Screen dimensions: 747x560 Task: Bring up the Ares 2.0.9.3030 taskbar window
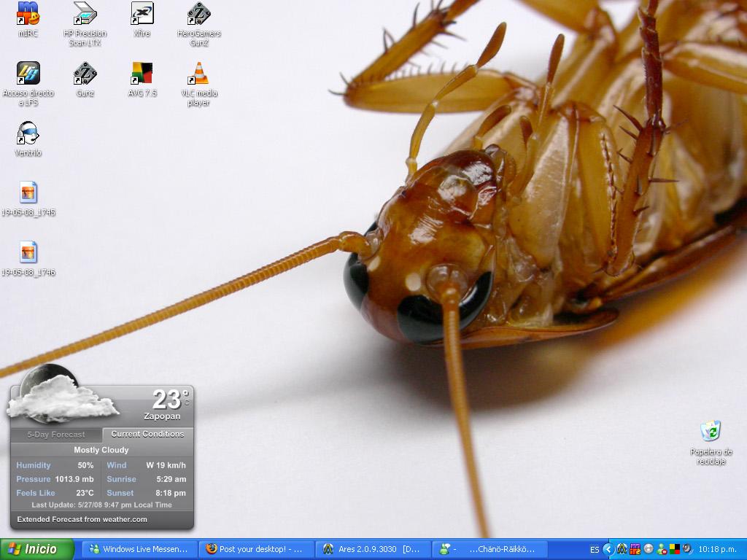pos(373,549)
